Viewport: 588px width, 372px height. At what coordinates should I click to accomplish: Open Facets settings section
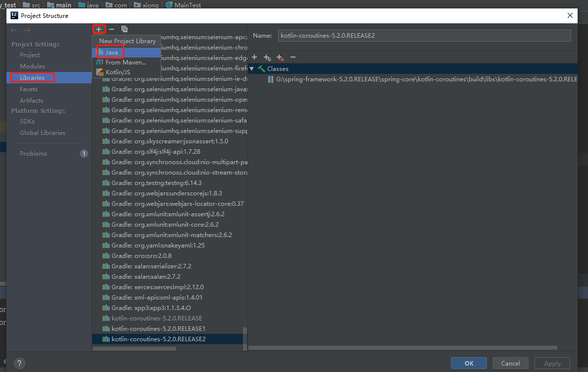click(28, 89)
